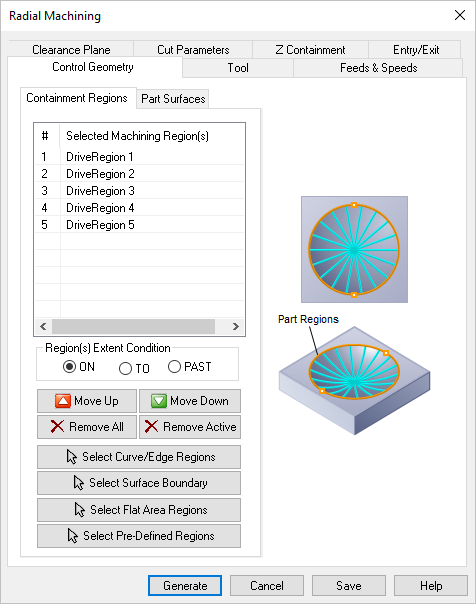Click the isometric Part Regions preview image

point(354,380)
